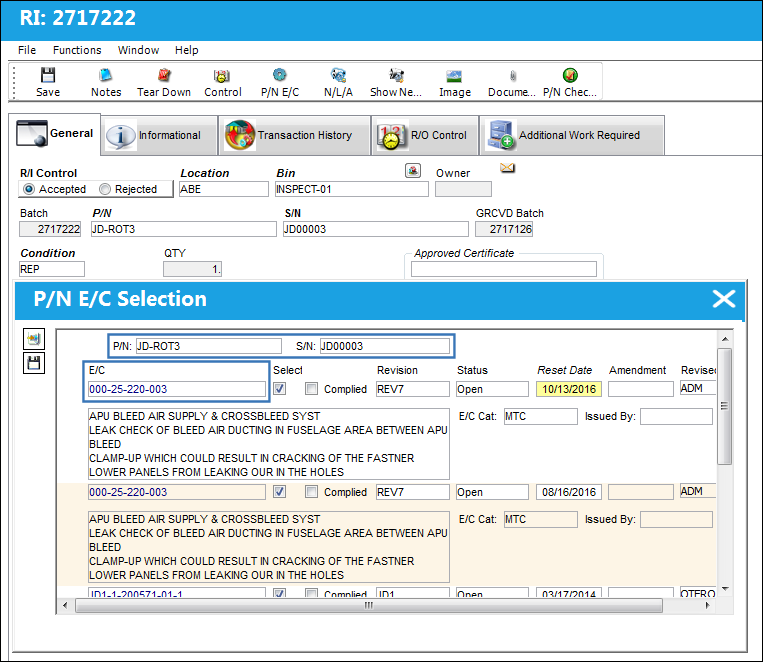Screen dimensions: 763x662
Task: Click the vertical scrollbar thumb in the selection panel
Action: (x=725, y=406)
